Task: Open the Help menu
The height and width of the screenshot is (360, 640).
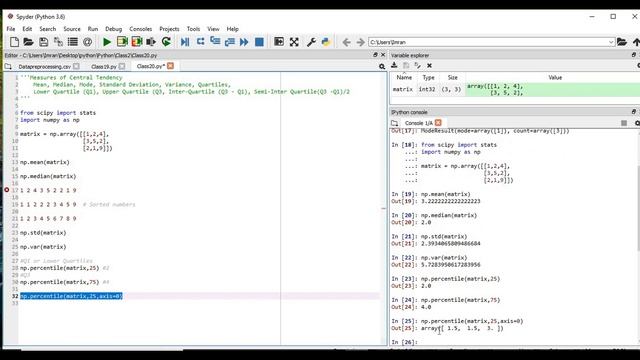Action: (x=232, y=29)
